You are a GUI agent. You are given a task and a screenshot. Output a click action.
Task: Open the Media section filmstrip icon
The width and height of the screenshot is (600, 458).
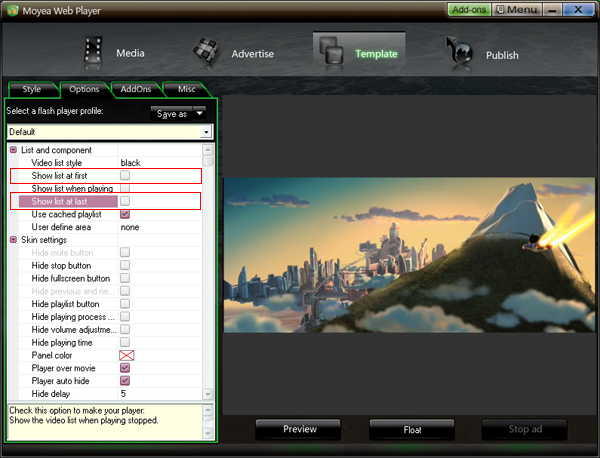click(x=93, y=51)
